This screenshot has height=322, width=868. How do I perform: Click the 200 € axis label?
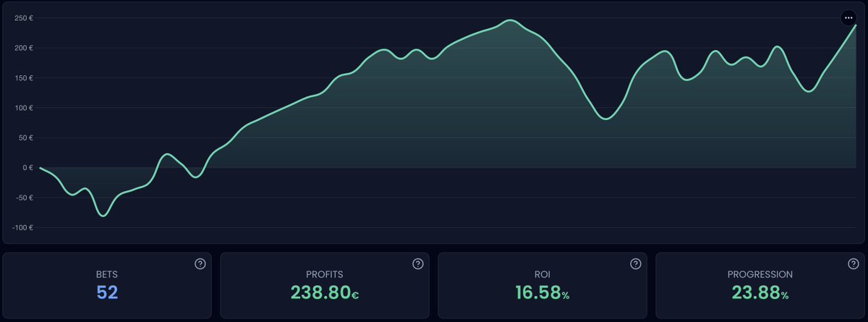(x=24, y=48)
